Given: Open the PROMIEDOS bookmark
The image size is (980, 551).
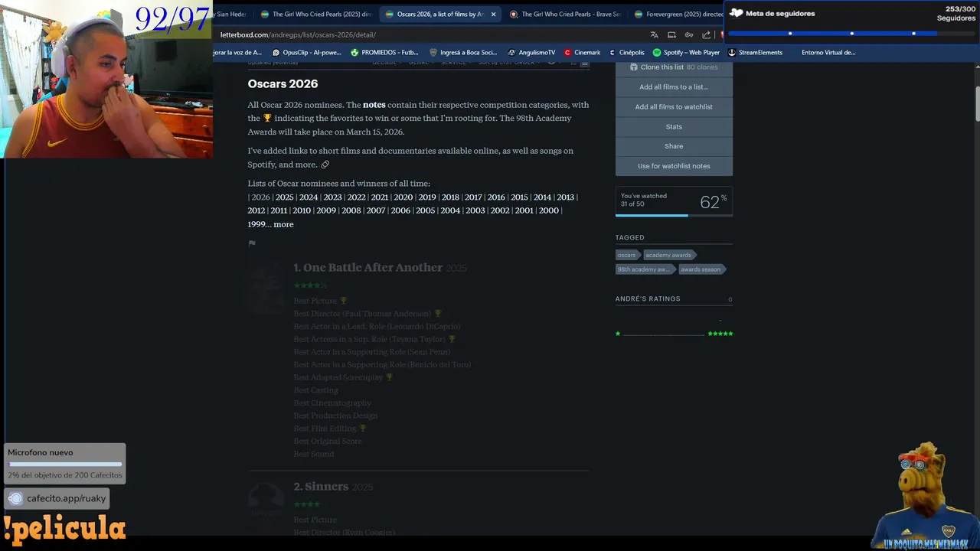Looking at the screenshot, I should (x=384, y=53).
